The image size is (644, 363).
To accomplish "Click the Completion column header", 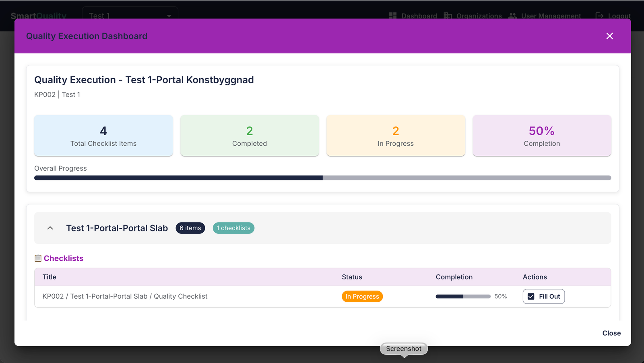I will point(454,277).
